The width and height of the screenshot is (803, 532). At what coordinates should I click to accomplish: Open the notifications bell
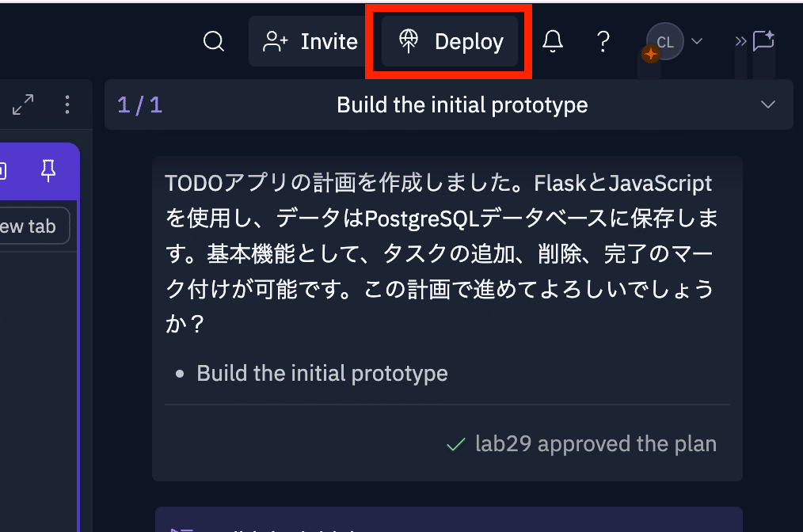point(552,41)
